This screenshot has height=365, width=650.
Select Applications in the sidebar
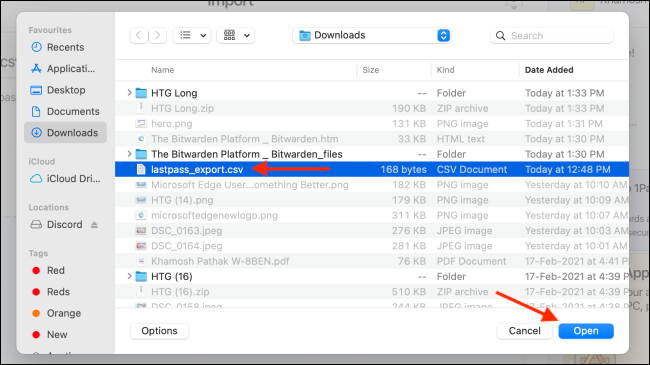(x=65, y=69)
